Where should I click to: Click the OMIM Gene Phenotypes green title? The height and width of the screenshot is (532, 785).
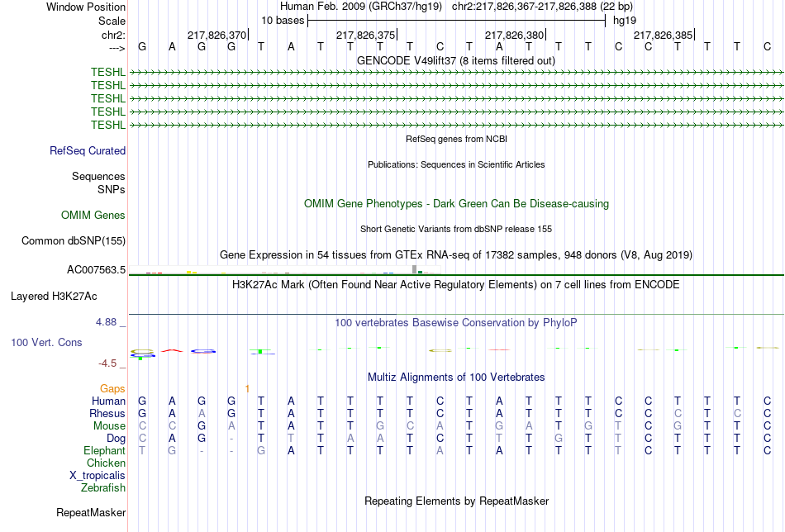tap(457, 204)
